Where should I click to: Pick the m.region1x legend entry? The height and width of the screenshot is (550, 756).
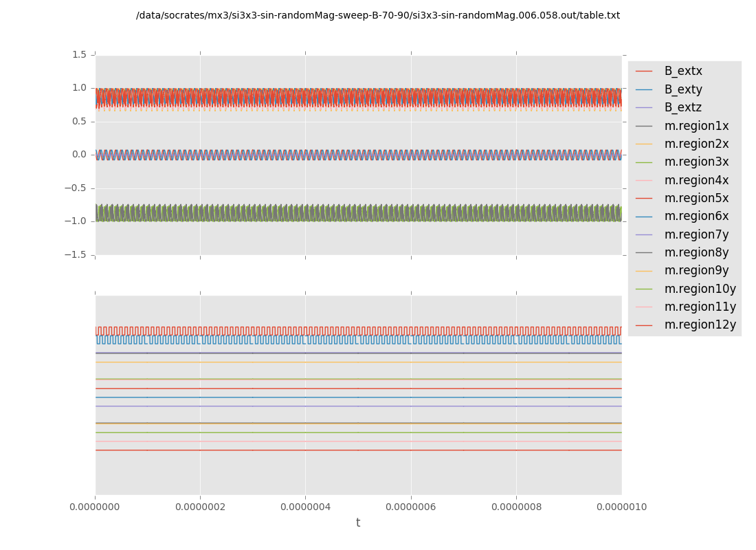tap(696, 126)
